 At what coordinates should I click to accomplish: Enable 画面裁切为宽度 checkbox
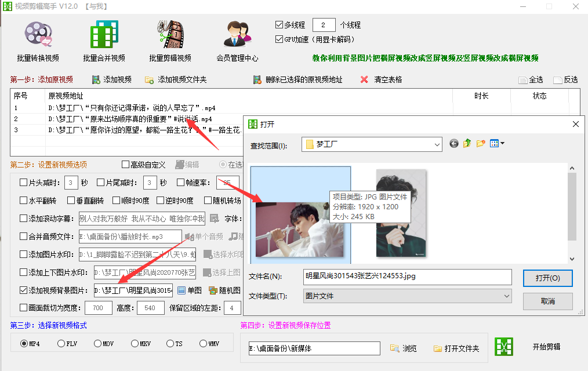(x=23, y=308)
